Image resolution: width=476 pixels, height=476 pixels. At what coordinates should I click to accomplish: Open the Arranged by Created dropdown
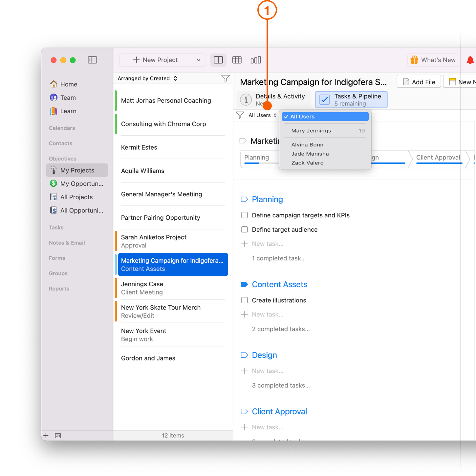click(x=147, y=78)
